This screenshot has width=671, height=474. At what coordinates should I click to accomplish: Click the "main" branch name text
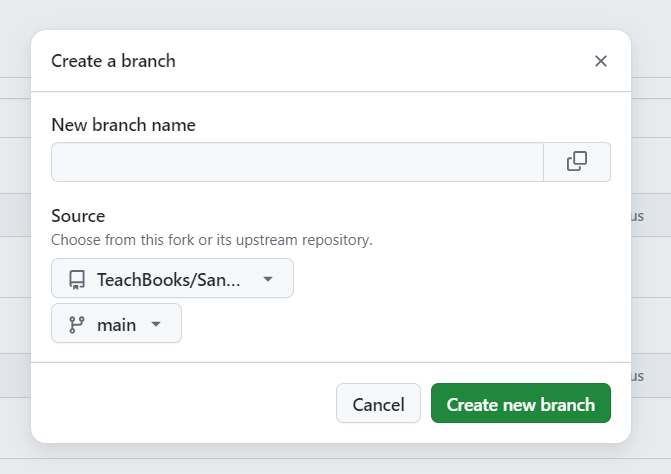point(116,324)
